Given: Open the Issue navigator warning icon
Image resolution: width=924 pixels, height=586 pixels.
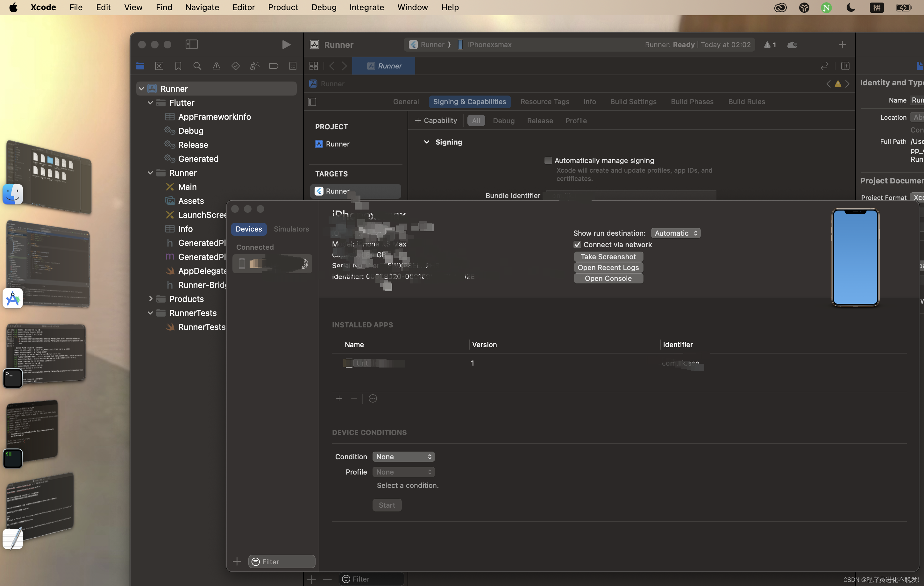Looking at the screenshot, I should point(217,66).
